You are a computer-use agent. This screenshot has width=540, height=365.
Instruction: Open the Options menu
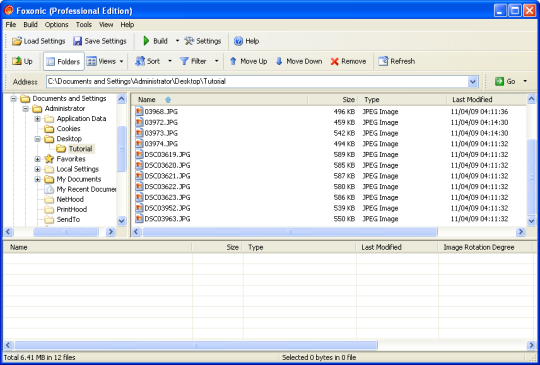click(x=56, y=25)
